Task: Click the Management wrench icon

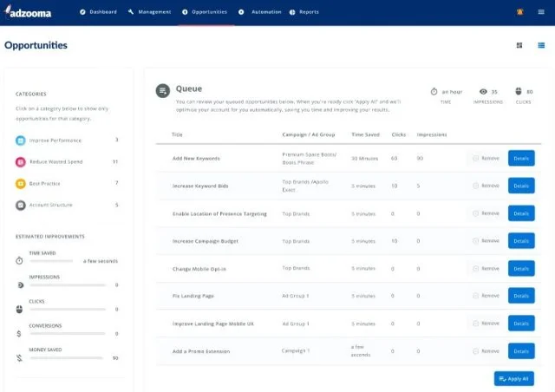Action: tap(131, 12)
